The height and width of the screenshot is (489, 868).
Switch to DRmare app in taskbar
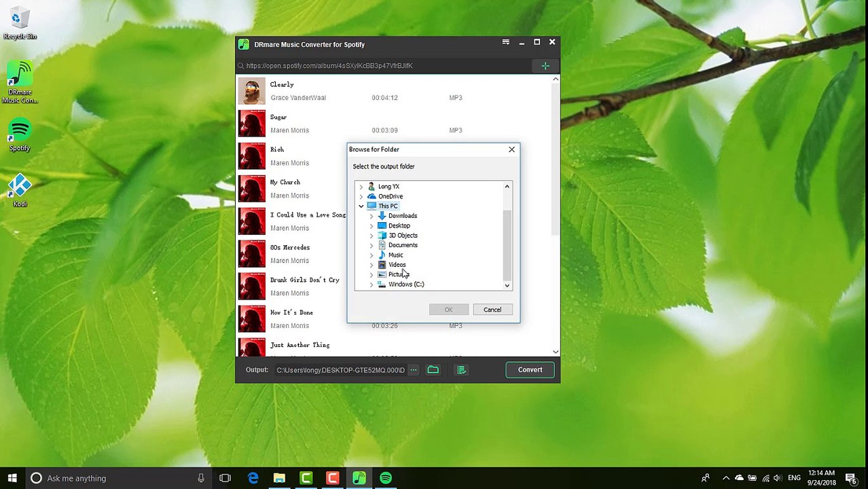[359, 478]
